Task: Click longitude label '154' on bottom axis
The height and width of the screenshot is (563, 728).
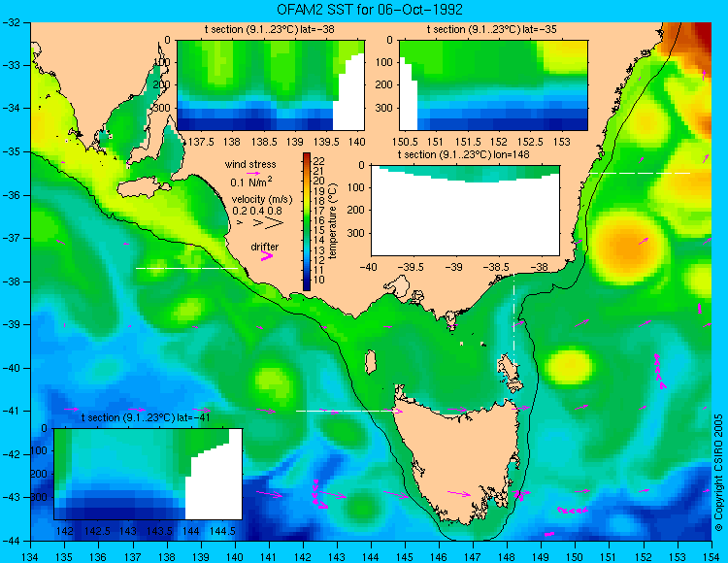Action: (711, 556)
